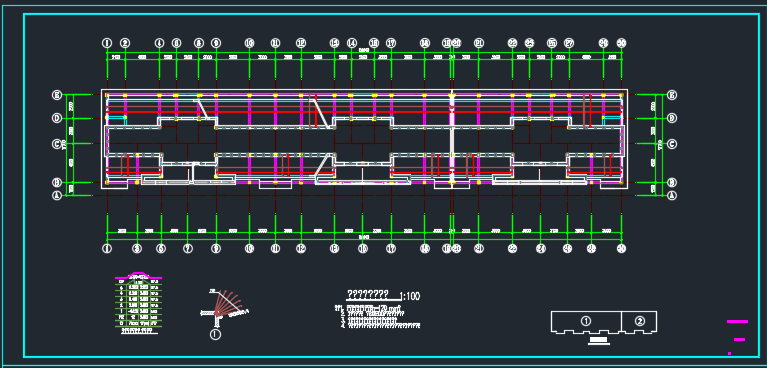Click axis bubble 7 below the plan
This screenshot has width=767, height=368.
tap(188, 249)
